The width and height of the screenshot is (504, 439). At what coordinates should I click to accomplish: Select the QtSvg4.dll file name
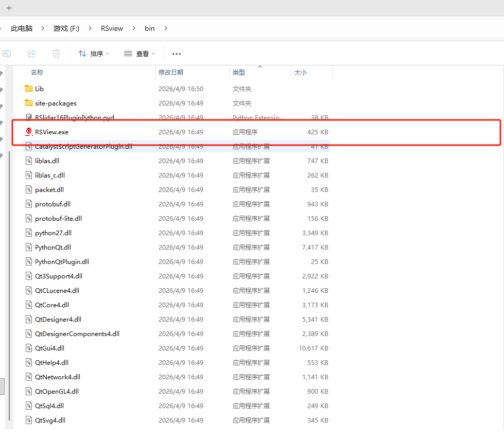coord(50,420)
